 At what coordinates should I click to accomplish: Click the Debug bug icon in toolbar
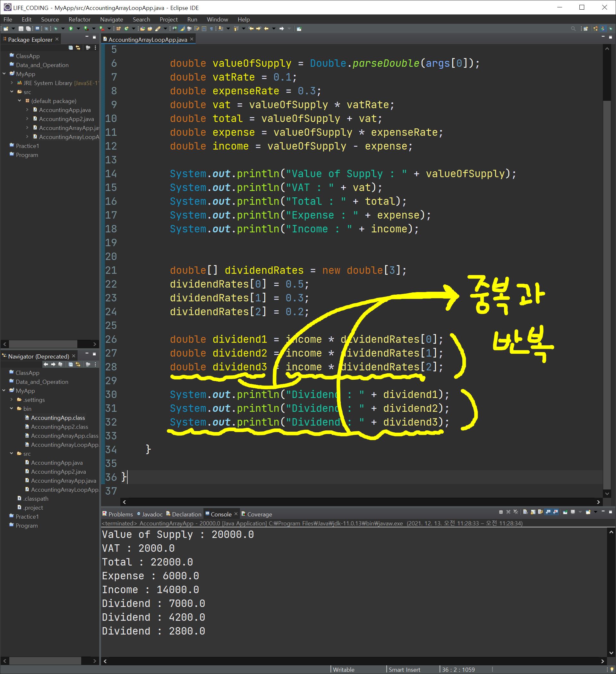(x=56, y=29)
